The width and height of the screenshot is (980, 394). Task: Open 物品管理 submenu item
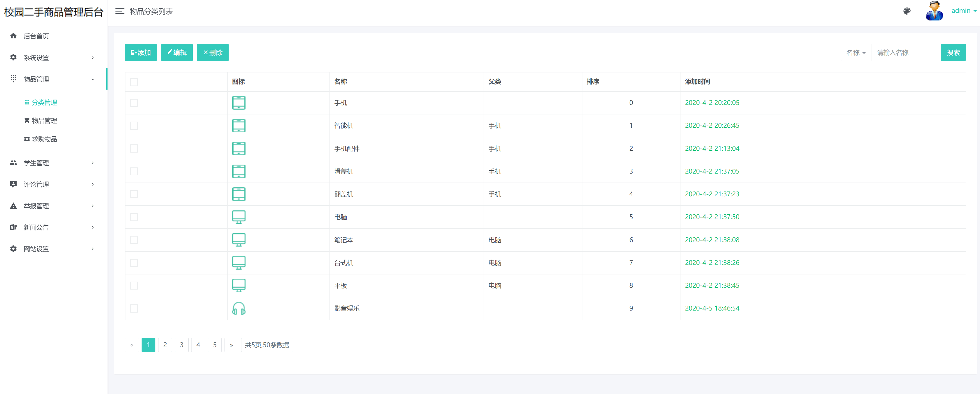pos(44,121)
